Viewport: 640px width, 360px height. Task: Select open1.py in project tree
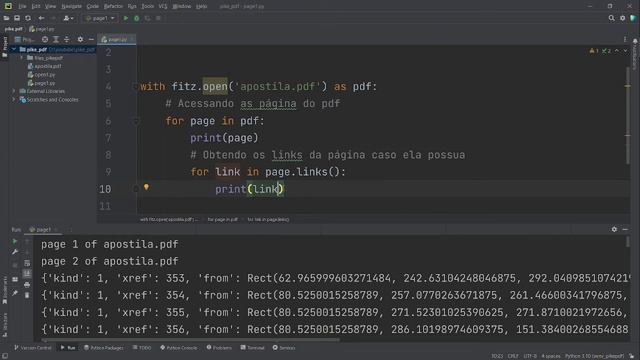pyautogui.click(x=41, y=75)
